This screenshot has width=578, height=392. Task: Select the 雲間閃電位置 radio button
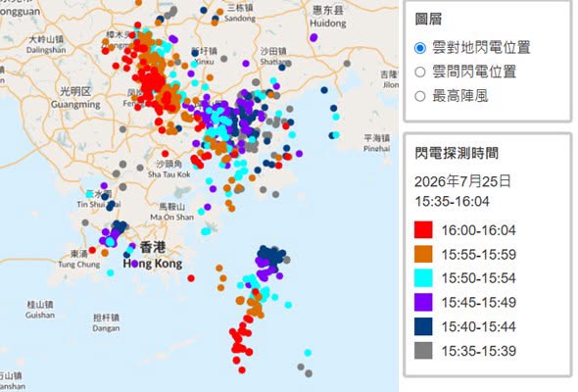(420, 72)
